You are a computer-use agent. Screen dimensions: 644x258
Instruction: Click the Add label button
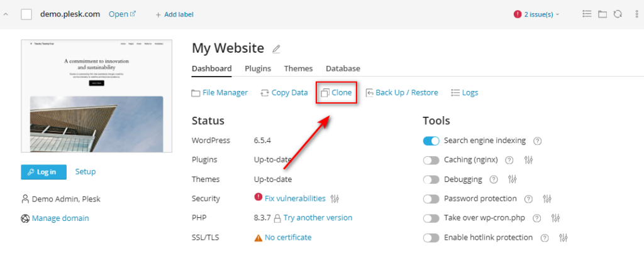[175, 14]
